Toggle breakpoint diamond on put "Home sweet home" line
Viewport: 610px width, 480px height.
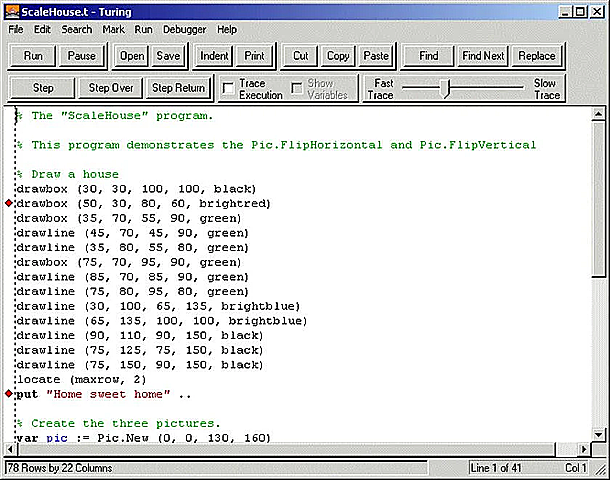[9, 393]
